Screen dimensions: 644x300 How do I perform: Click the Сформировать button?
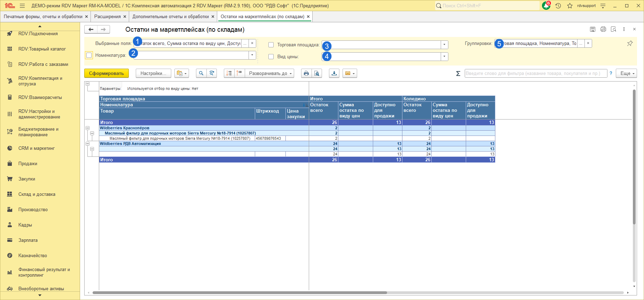point(106,74)
